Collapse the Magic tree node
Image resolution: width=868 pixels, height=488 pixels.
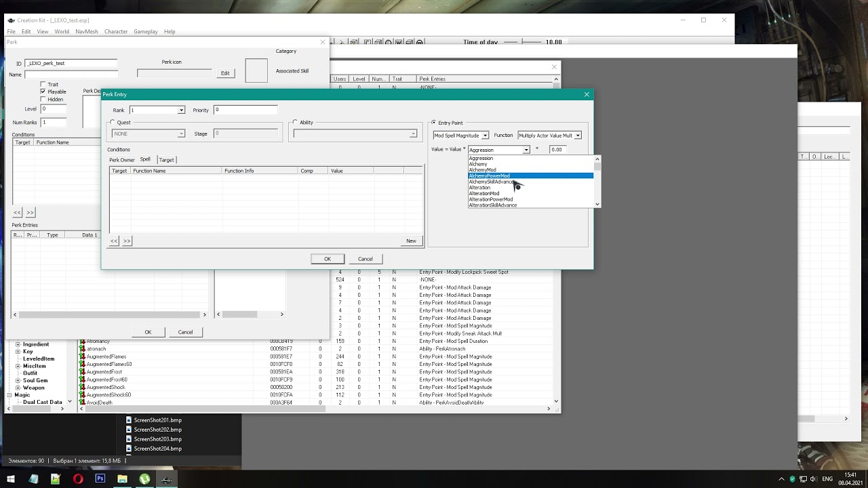point(9,395)
